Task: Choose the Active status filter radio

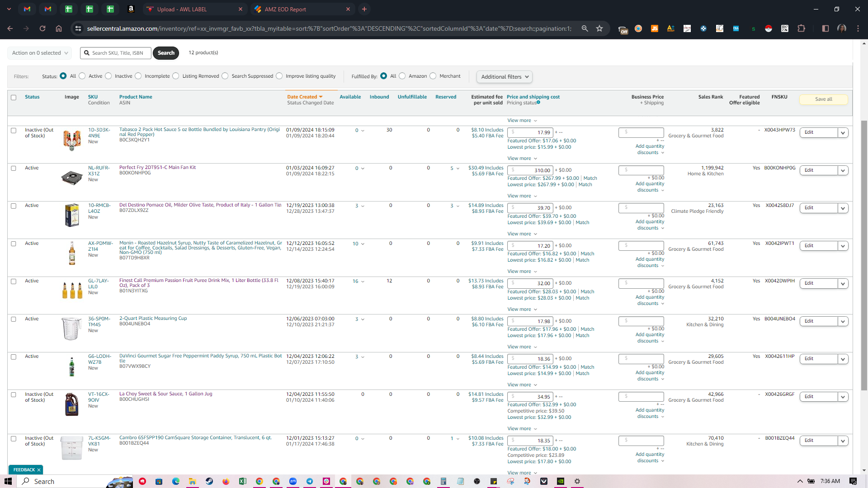Action: pos(82,76)
